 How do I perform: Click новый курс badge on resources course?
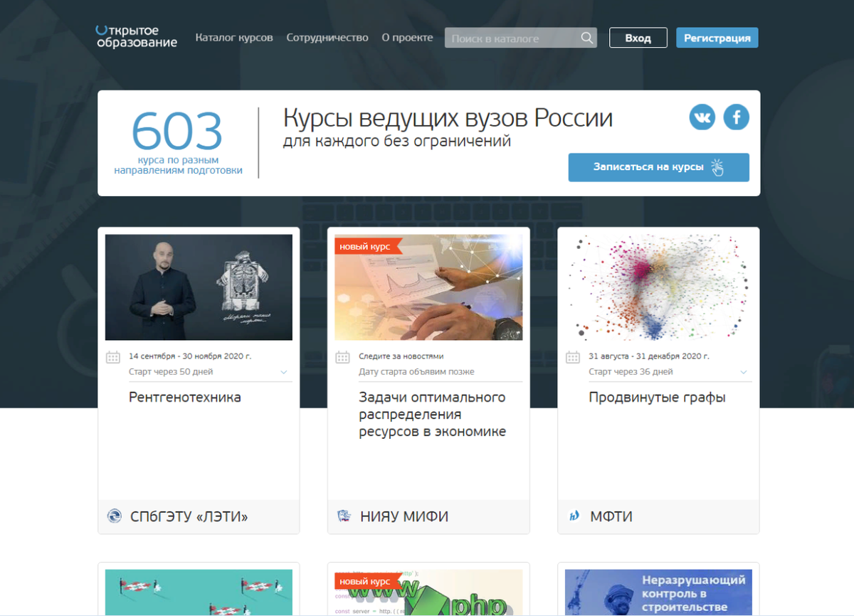[368, 246]
